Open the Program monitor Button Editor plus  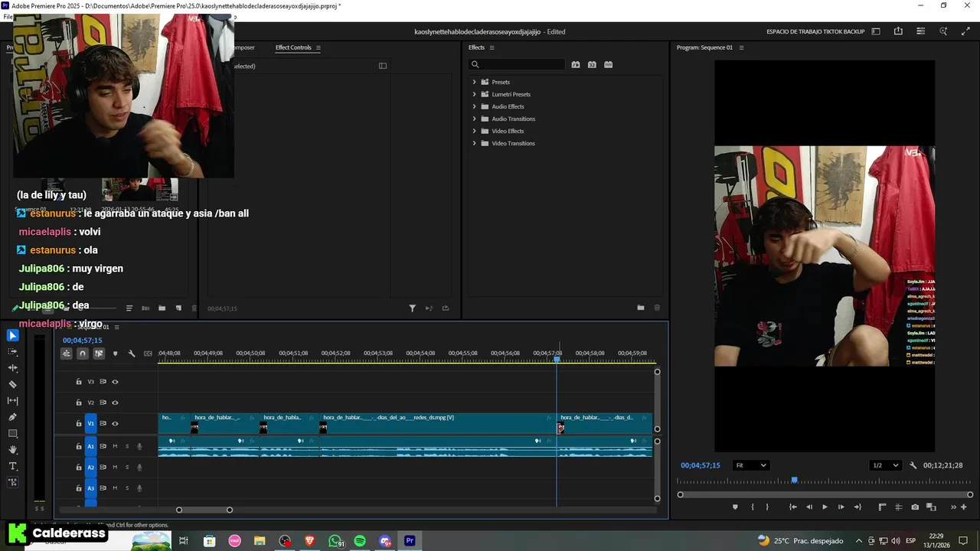click(964, 507)
